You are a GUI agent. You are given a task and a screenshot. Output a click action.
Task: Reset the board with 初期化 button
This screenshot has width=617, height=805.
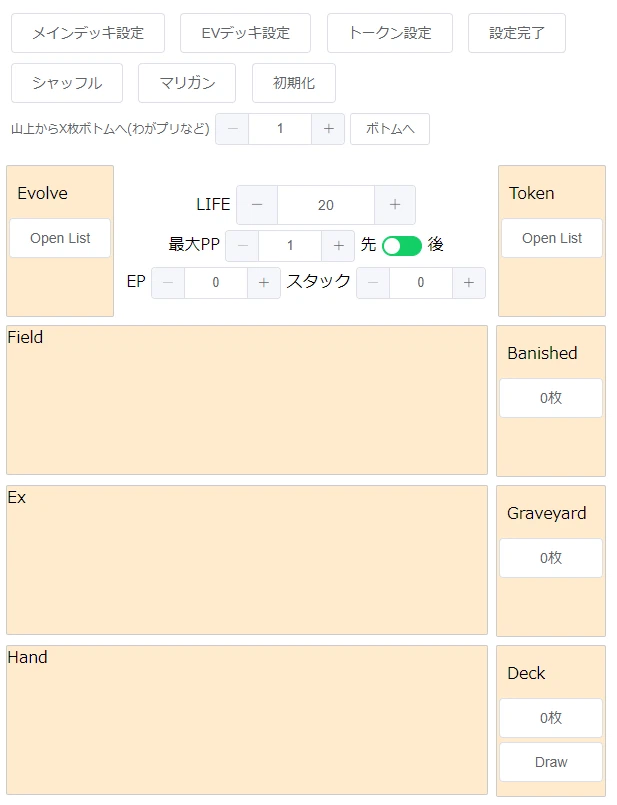[294, 83]
